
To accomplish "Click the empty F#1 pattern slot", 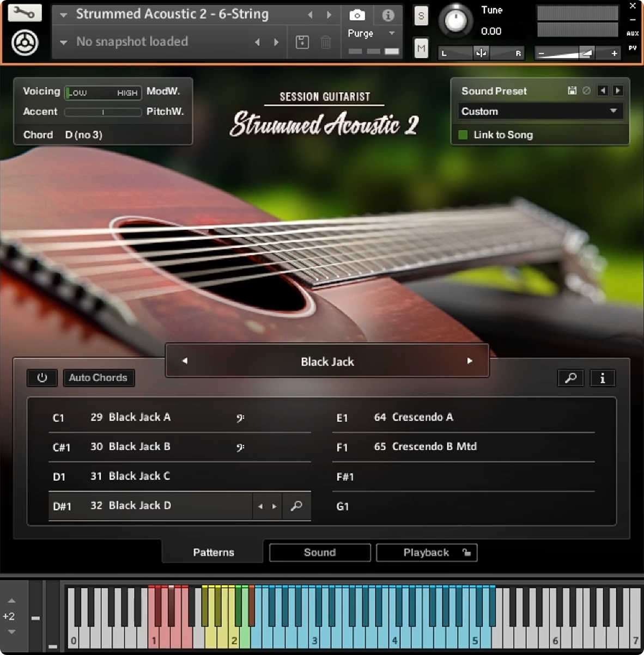I will tap(463, 476).
